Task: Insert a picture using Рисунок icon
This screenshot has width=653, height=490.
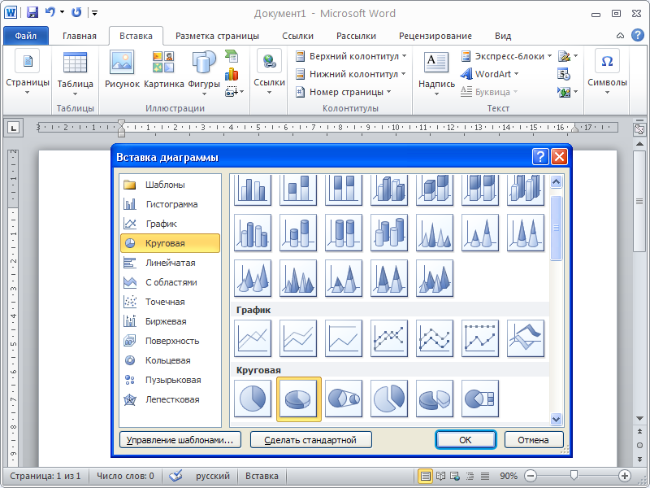Action: tap(122, 70)
